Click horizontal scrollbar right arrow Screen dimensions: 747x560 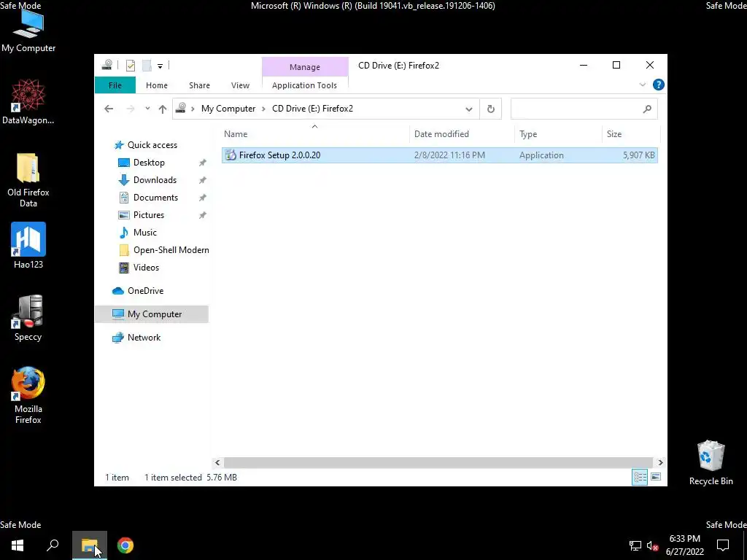[660, 462]
